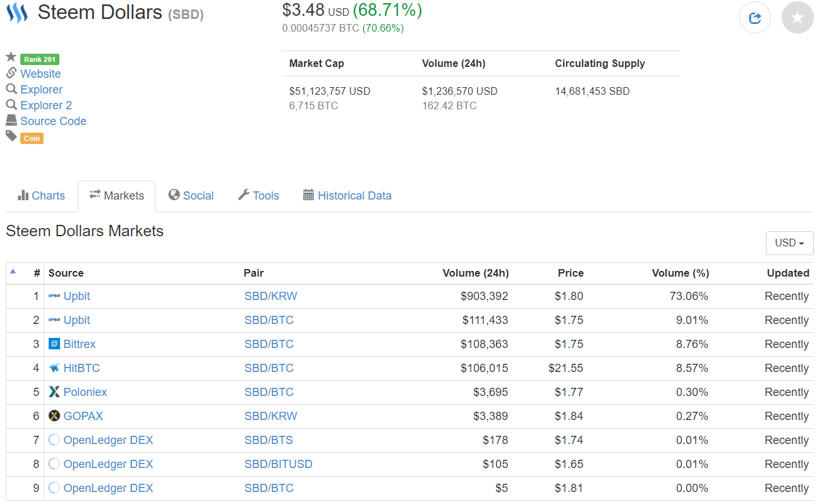Open the Explorer 2 link

point(46,105)
